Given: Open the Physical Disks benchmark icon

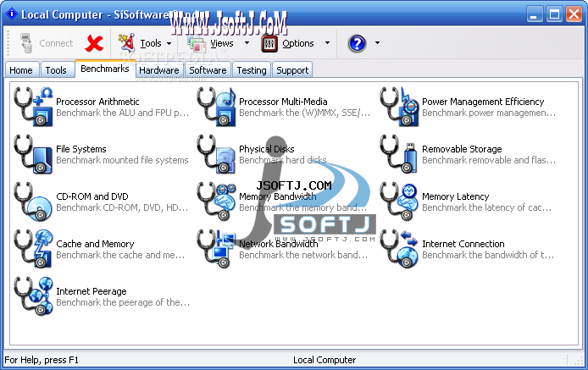Looking at the screenshot, I should 216,154.
